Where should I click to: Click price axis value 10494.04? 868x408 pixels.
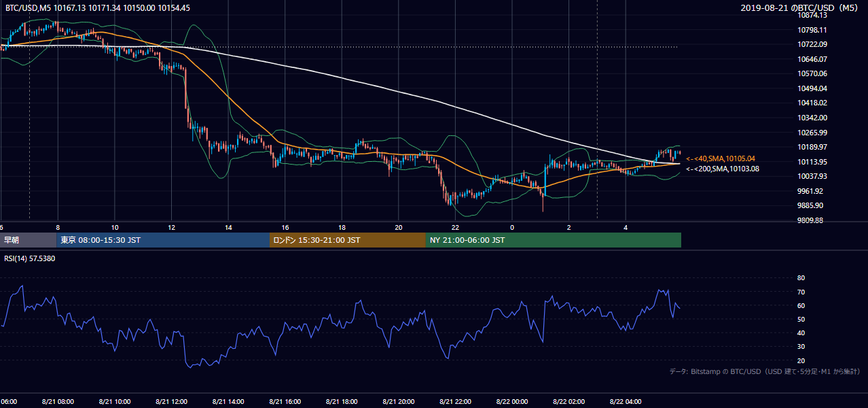[x=812, y=88]
